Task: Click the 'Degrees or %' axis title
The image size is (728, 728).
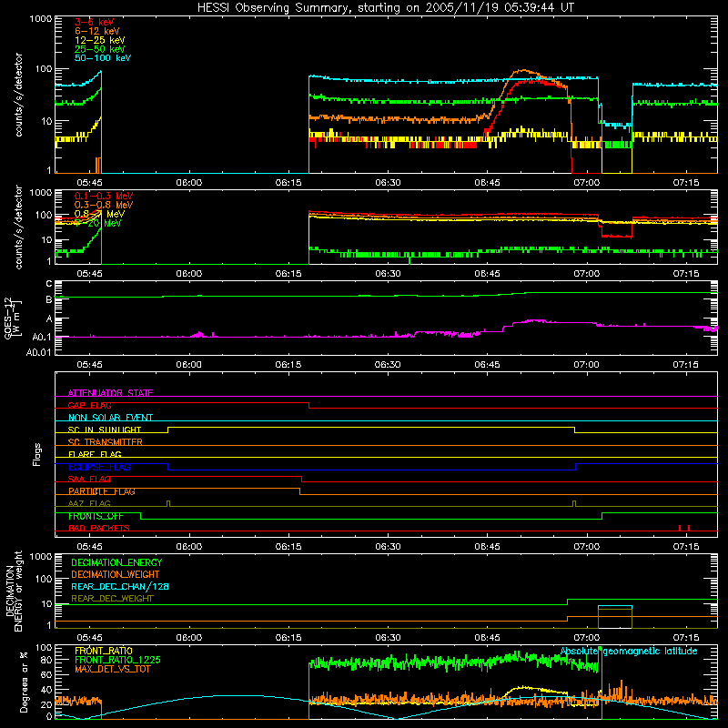Action: click(x=24, y=682)
